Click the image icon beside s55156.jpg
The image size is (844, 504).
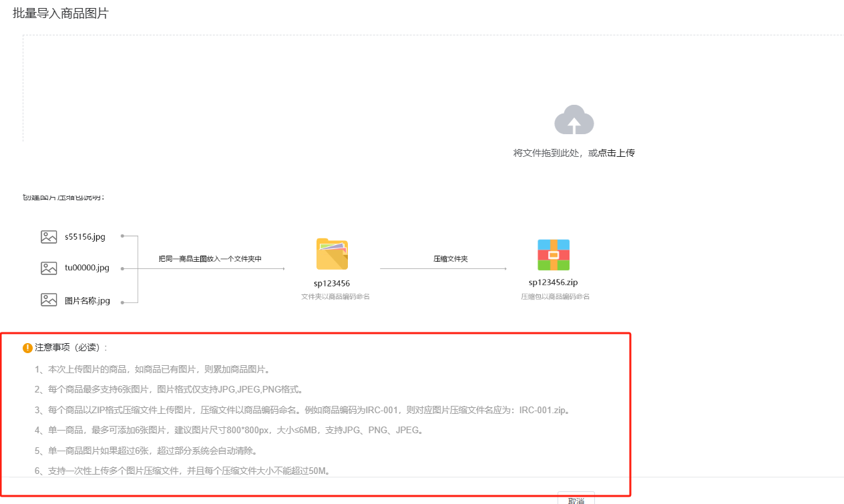(x=49, y=236)
